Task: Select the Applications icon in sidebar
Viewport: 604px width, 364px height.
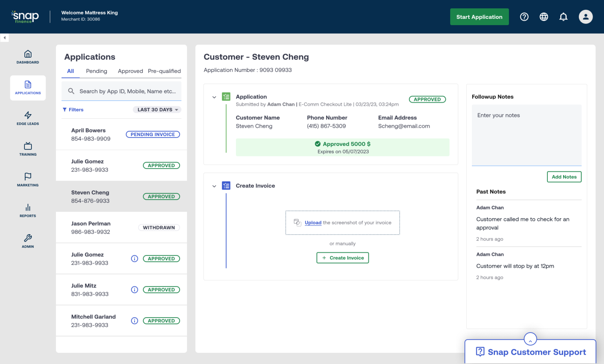Action: coord(28,85)
